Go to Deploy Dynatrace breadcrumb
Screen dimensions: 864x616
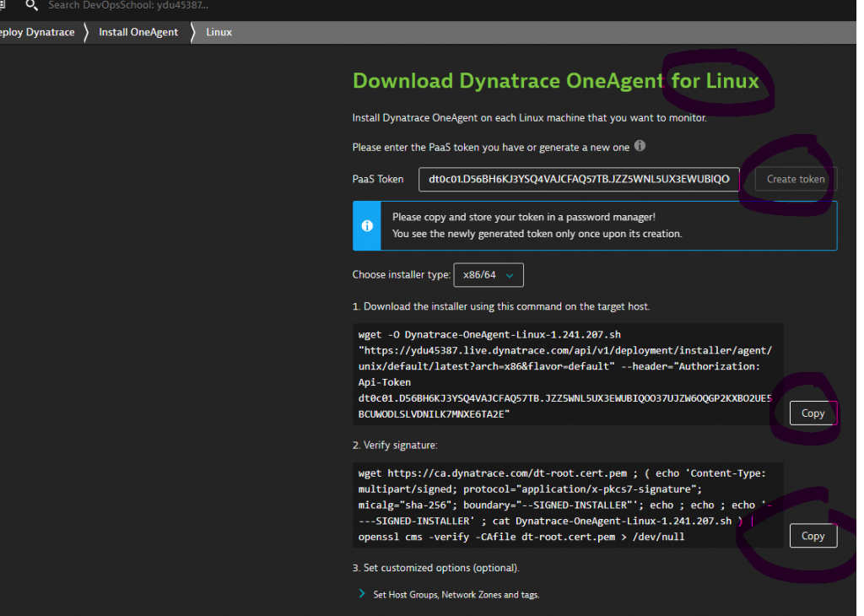[x=37, y=32]
